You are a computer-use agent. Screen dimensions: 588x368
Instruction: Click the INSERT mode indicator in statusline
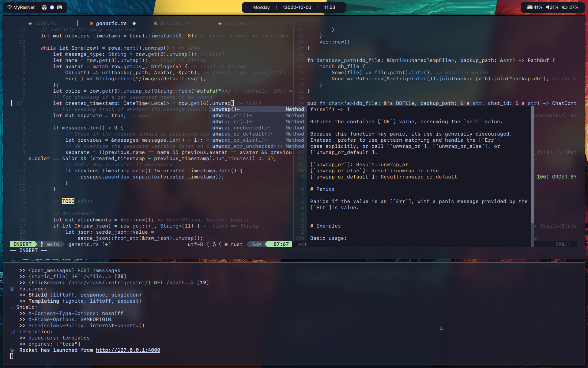pos(22,244)
